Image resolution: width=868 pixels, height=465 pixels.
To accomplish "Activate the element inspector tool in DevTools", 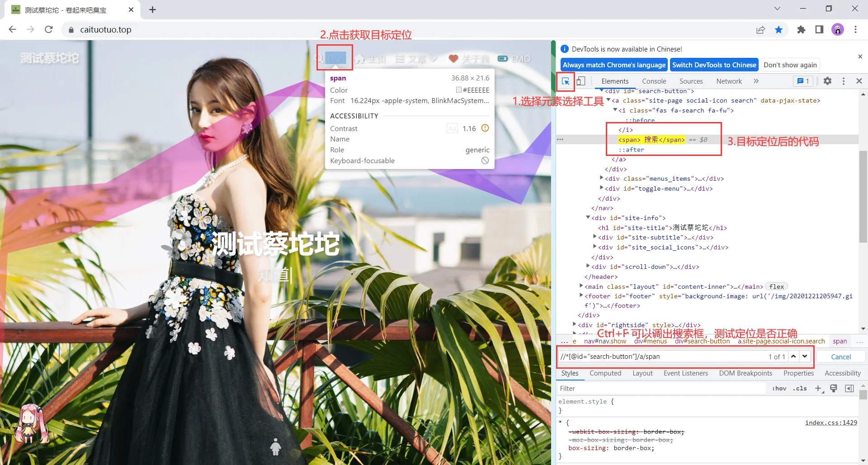I will 565,81.
